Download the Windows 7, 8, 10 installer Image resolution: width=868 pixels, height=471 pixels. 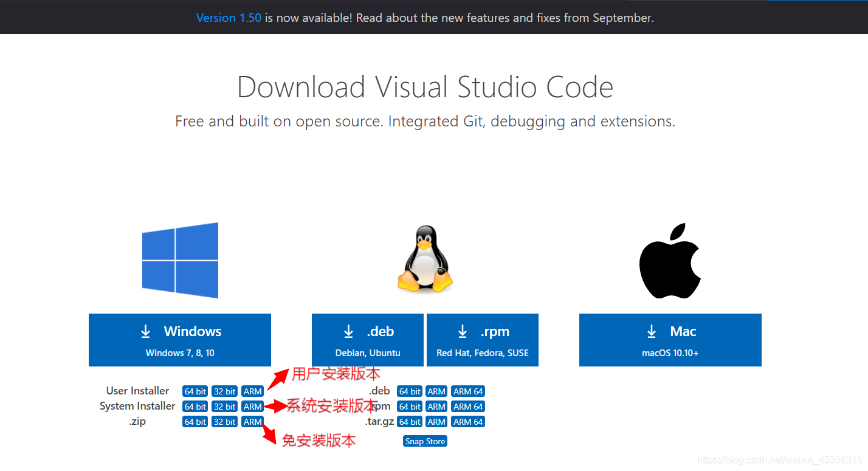180,340
